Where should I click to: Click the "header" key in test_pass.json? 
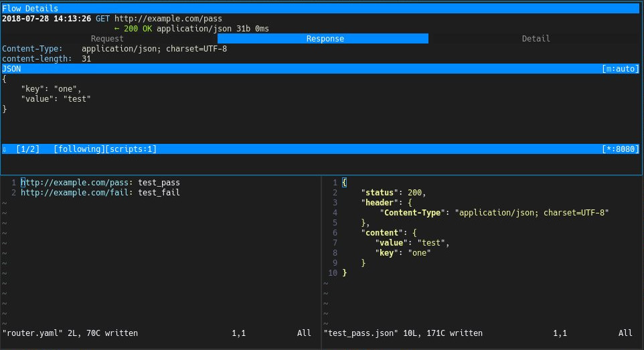[380, 203]
